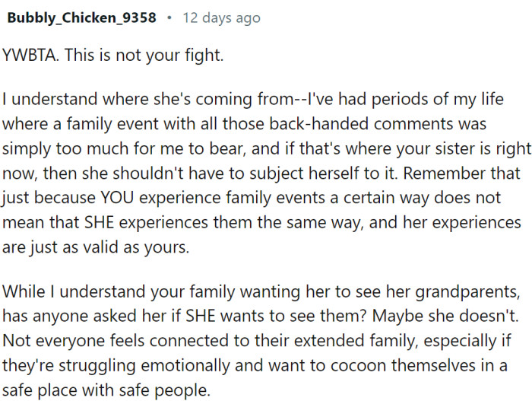This screenshot has height=401, width=532.
Task: Click 'SHE' in 'if SHE wants to see them'
Action: (201, 317)
